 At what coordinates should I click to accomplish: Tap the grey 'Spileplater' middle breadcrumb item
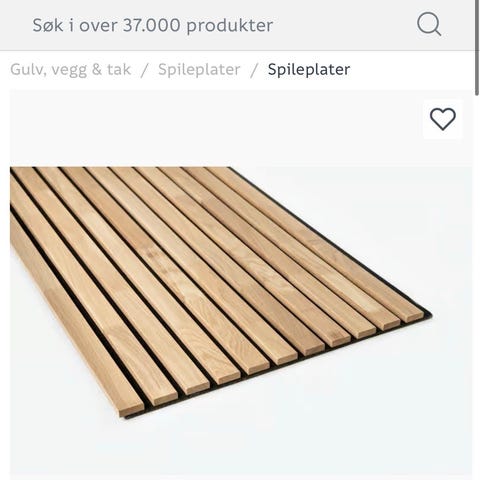(199, 69)
